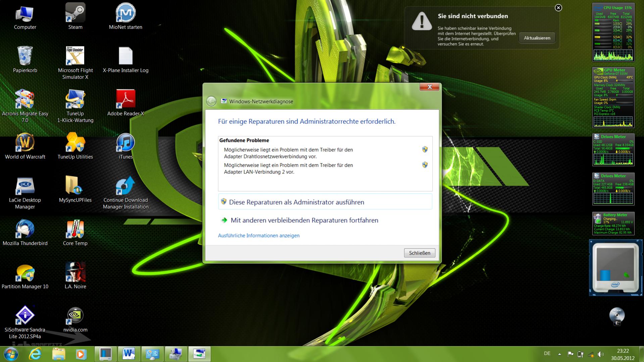The height and width of the screenshot is (362, 644).
Task: Select the iTunes desktop icon
Action: [x=126, y=146]
